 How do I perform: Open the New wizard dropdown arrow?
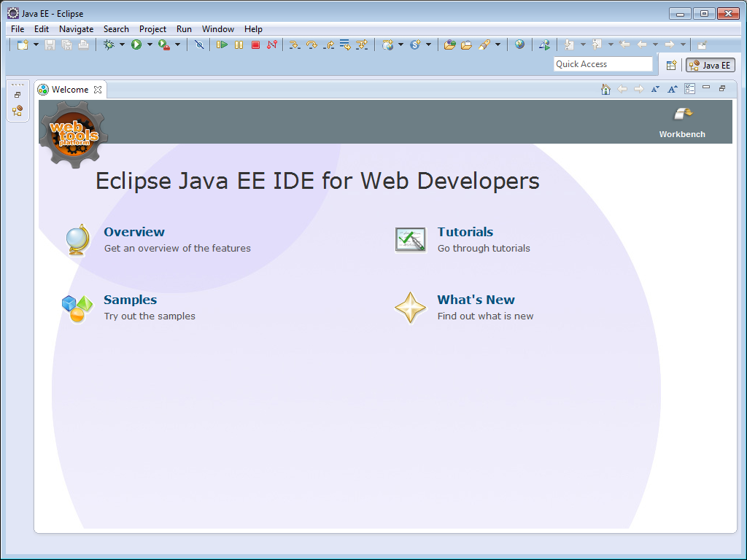tap(36, 44)
